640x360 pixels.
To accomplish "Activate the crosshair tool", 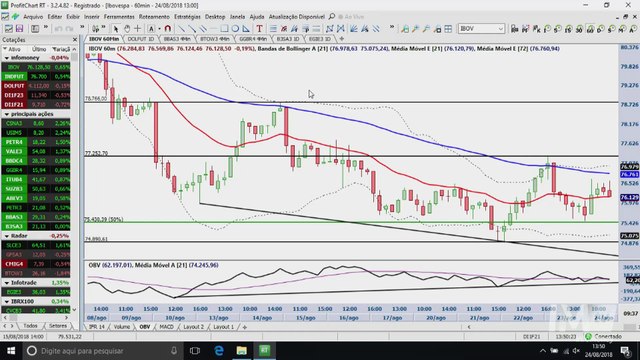I will (138, 29).
